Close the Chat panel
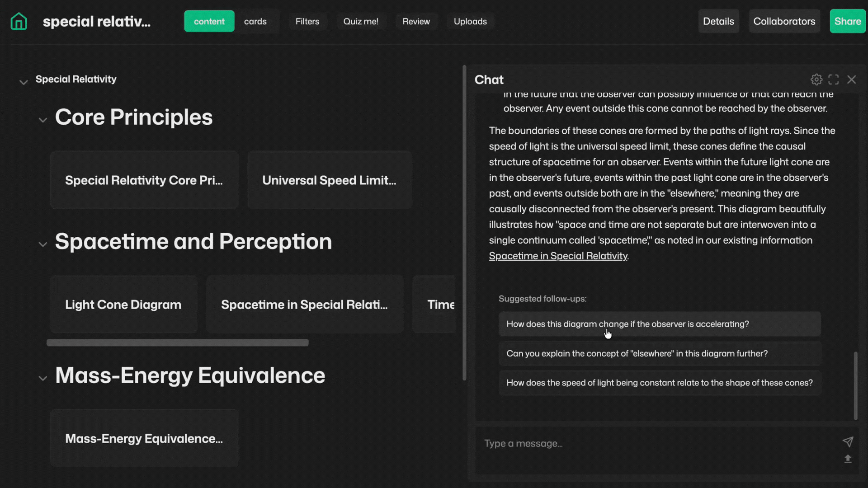Image resolution: width=868 pixels, height=488 pixels. click(x=852, y=79)
